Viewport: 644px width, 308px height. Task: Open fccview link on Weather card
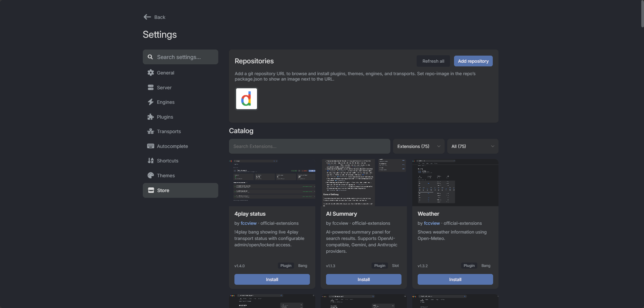pyautogui.click(x=432, y=223)
